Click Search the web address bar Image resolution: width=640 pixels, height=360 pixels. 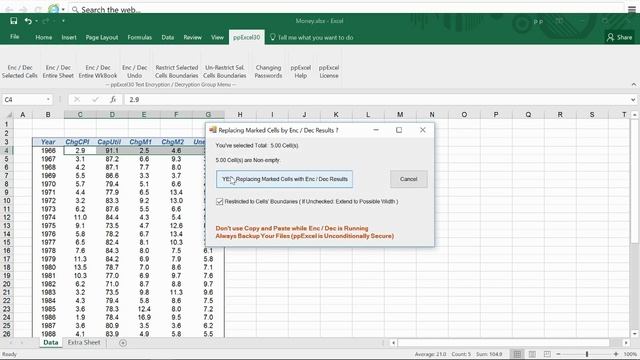347,9
